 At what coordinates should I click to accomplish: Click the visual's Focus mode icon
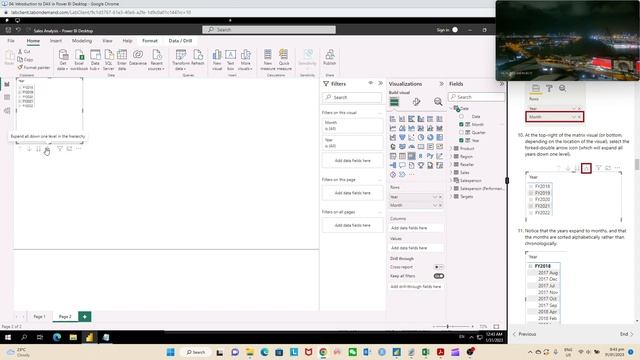coord(69,149)
